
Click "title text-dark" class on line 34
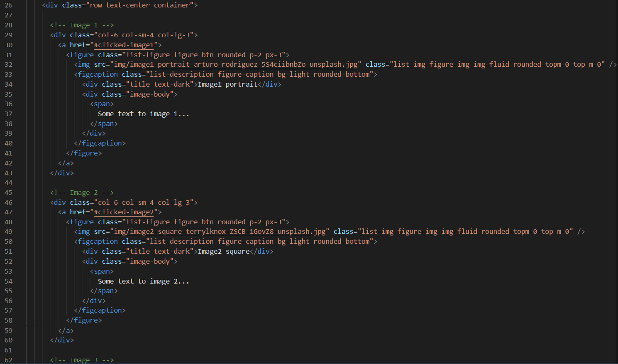click(x=160, y=84)
